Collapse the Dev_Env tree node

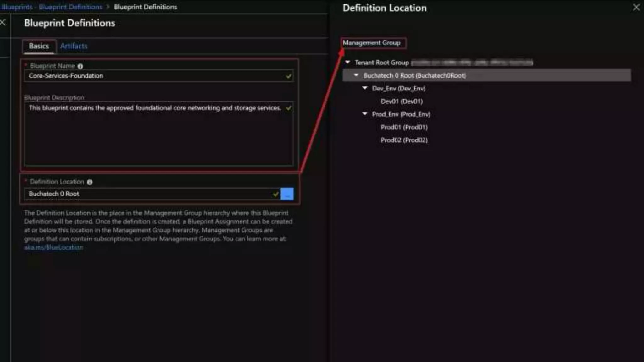365,88
